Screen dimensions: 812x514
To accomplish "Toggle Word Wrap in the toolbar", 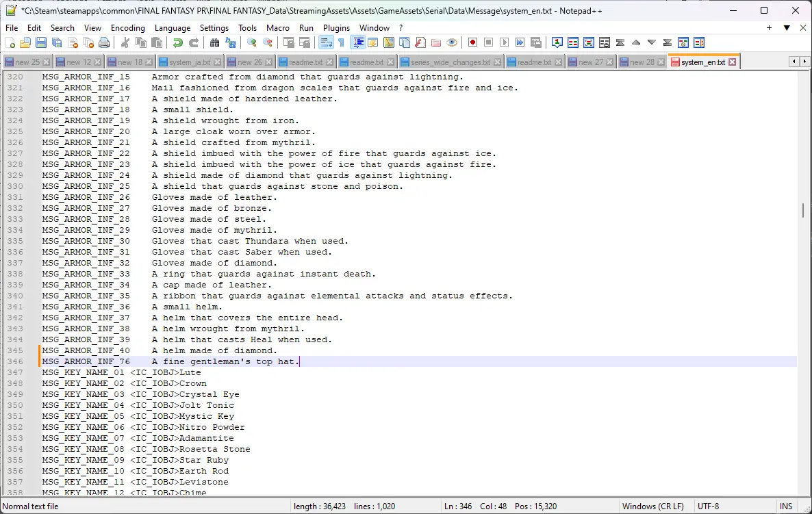I will [x=326, y=43].
